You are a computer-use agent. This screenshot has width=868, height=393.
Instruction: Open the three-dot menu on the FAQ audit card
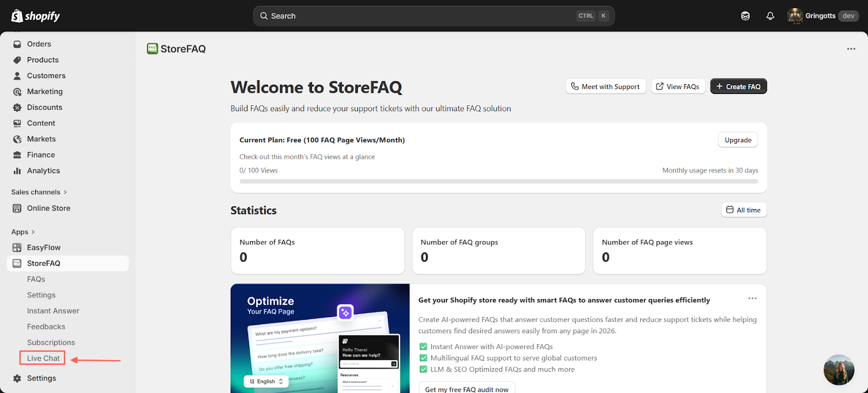(752, 299)
